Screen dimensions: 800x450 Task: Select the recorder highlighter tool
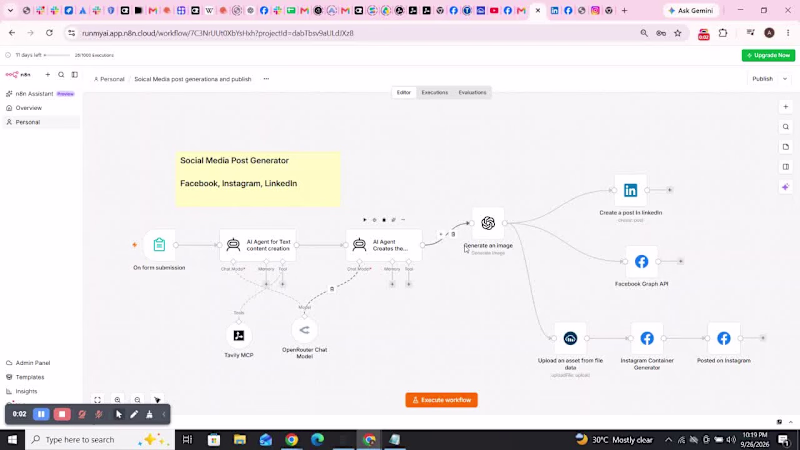tap(149, 414)
